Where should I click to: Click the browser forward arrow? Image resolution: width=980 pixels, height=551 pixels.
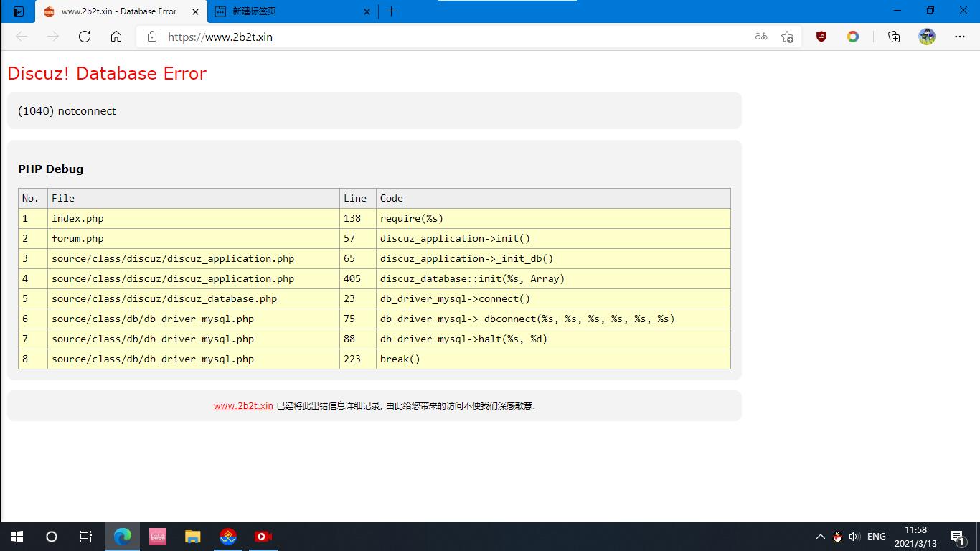(x=53, y=37)
